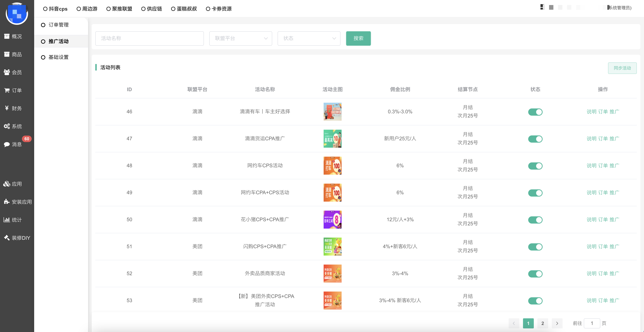644x332 pixels.
Task: Open the 订单管理 submenu item
Action: point(58,25)
